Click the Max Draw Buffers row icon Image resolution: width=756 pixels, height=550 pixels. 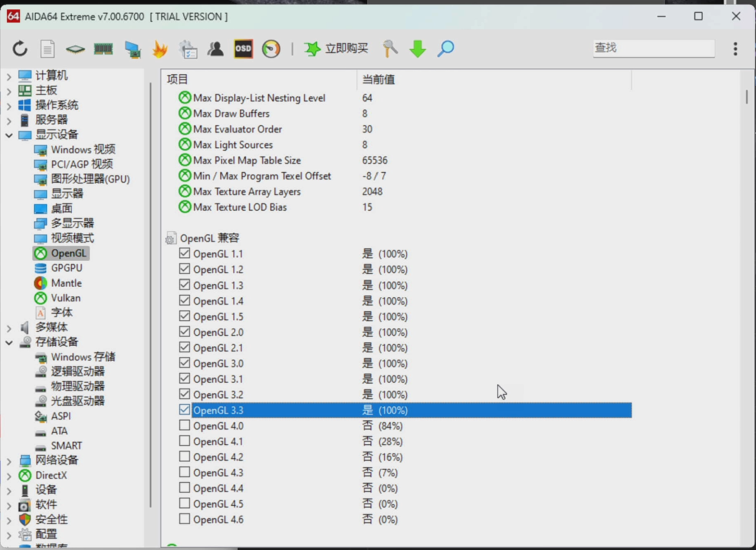[185, 113]
